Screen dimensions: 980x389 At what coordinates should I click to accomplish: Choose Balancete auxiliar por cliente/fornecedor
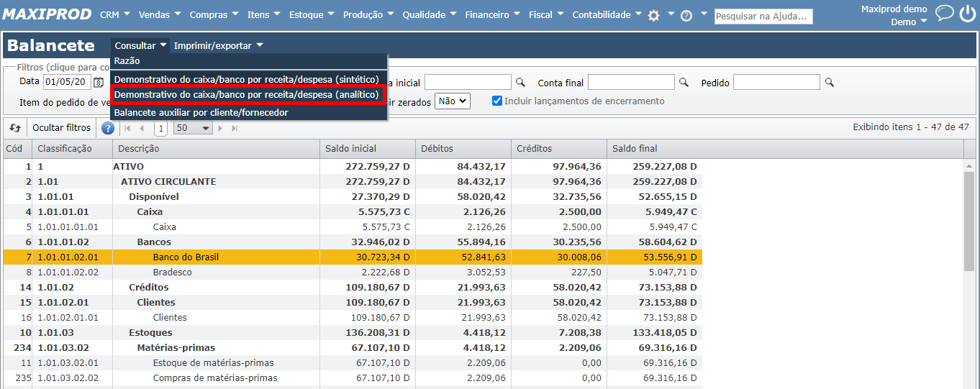tap(201, 112)
